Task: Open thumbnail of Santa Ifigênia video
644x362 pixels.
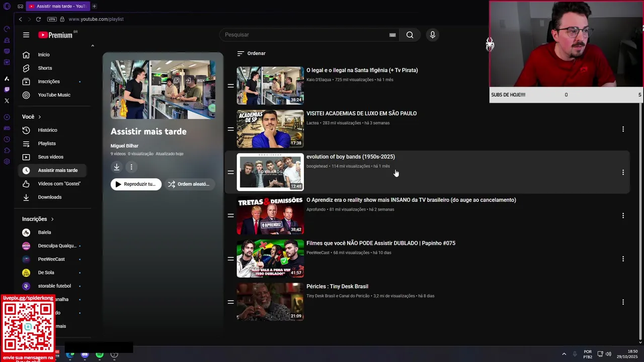Action: [270, 85]
